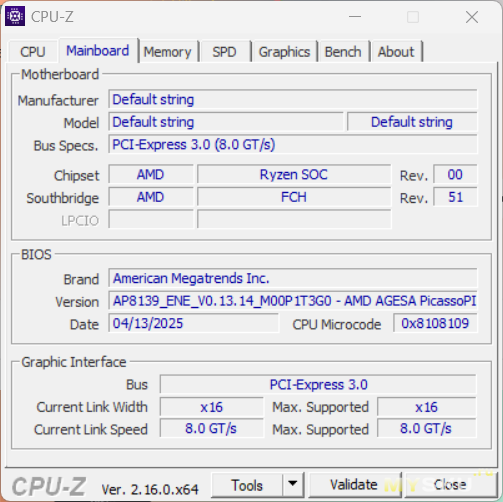Select the BIOS Version text field
Image resolution: width=503 pixels, height=502 pixels.
(x=293, y=301)
